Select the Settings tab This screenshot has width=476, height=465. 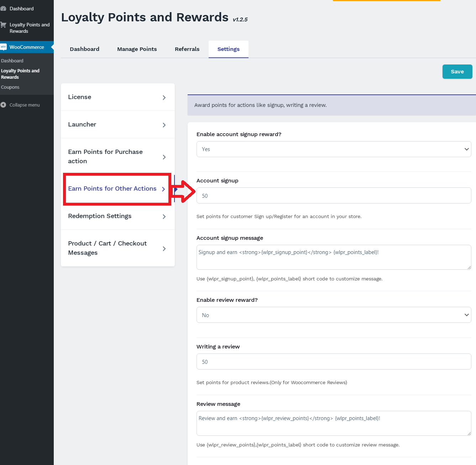click(x=229, y=49)
